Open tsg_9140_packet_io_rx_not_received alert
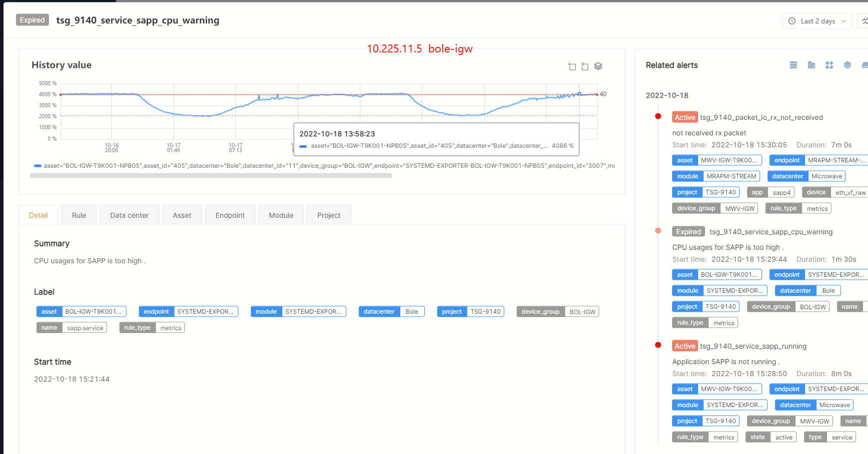 point(761,117)
